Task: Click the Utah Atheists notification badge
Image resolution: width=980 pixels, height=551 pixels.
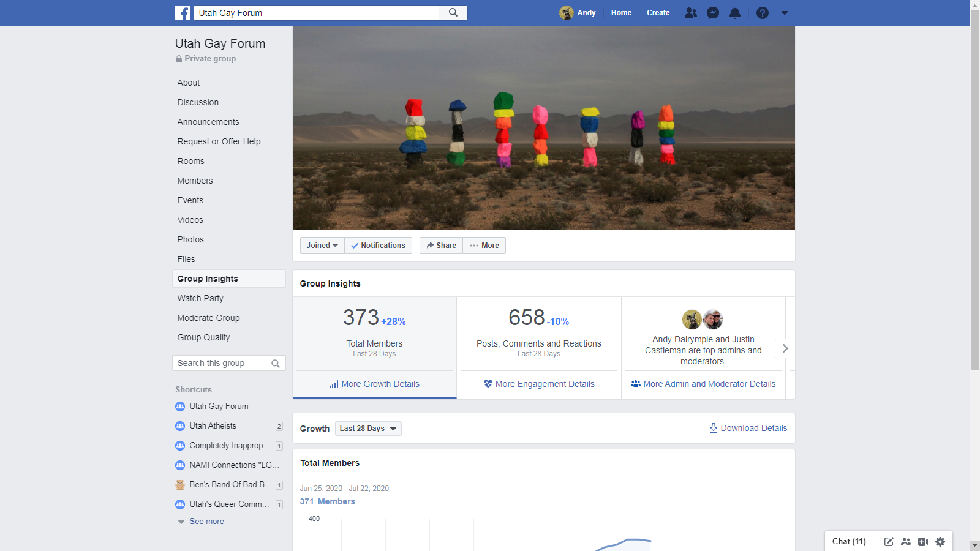Action: [x=279, y=426]
